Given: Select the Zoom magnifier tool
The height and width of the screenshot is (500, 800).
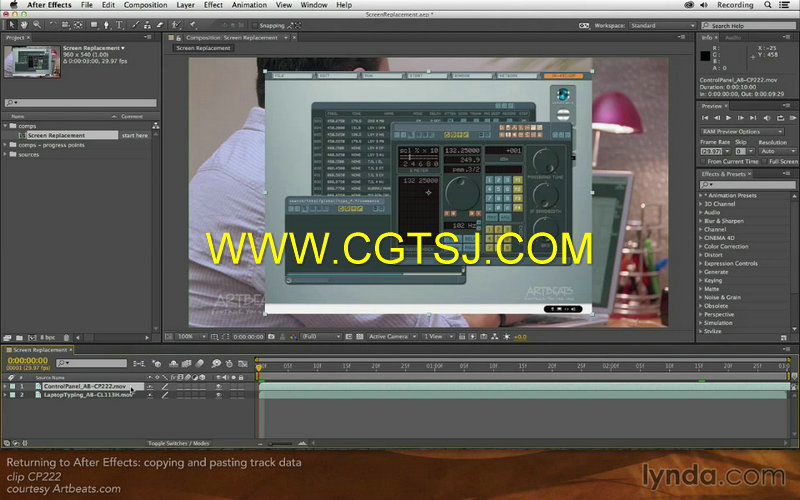Looking at the screenshot, I should click(37, 25).
